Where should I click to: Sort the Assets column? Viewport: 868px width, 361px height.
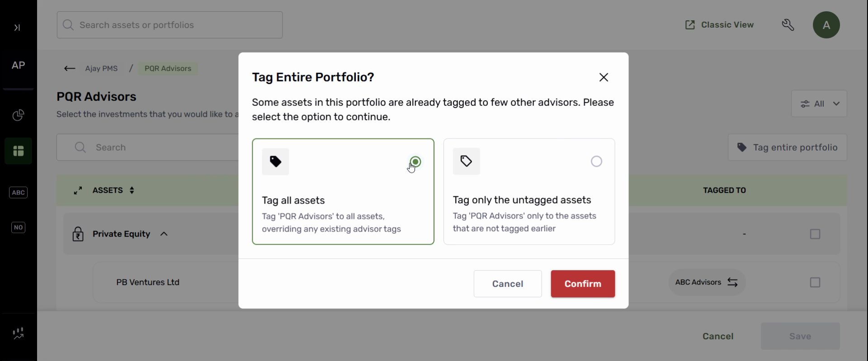tap(132, 190)
